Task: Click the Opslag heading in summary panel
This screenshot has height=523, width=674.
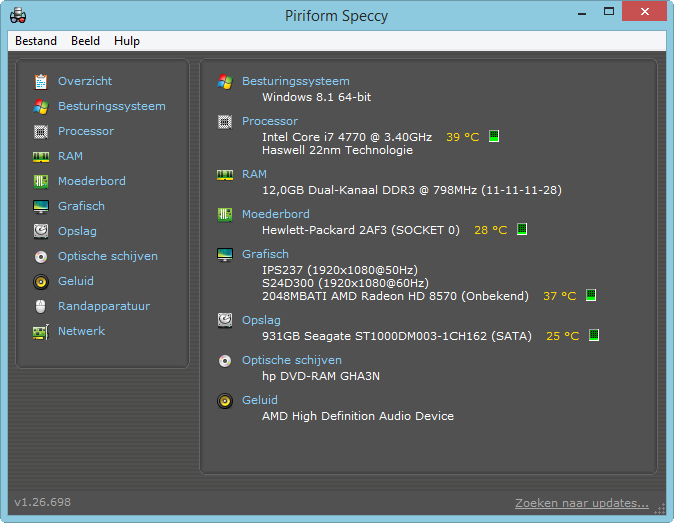Action: (x=261, y=320)
